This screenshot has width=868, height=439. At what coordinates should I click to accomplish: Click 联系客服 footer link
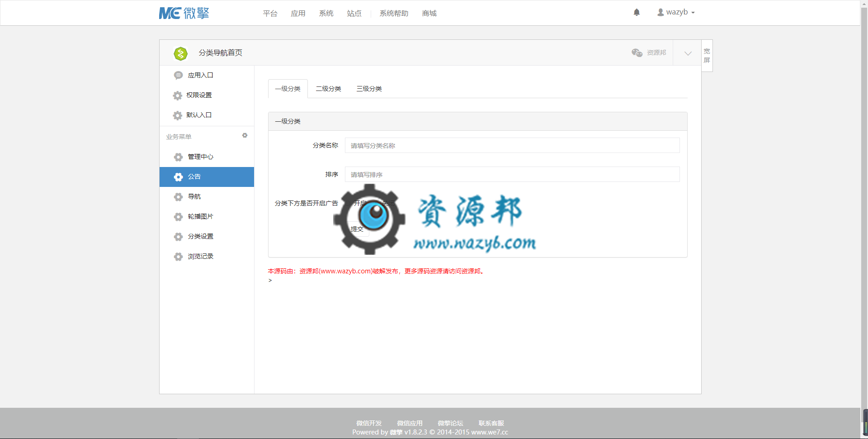click(x=491, y=423)
